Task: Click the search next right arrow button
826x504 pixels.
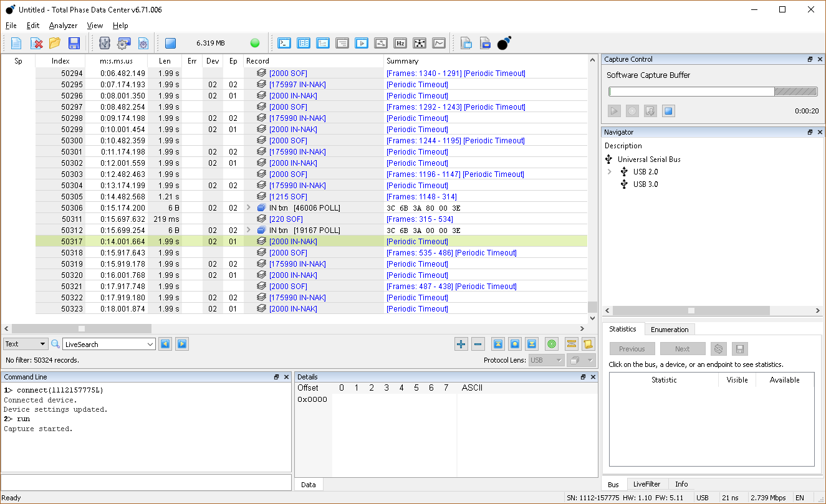Action: 182,344
